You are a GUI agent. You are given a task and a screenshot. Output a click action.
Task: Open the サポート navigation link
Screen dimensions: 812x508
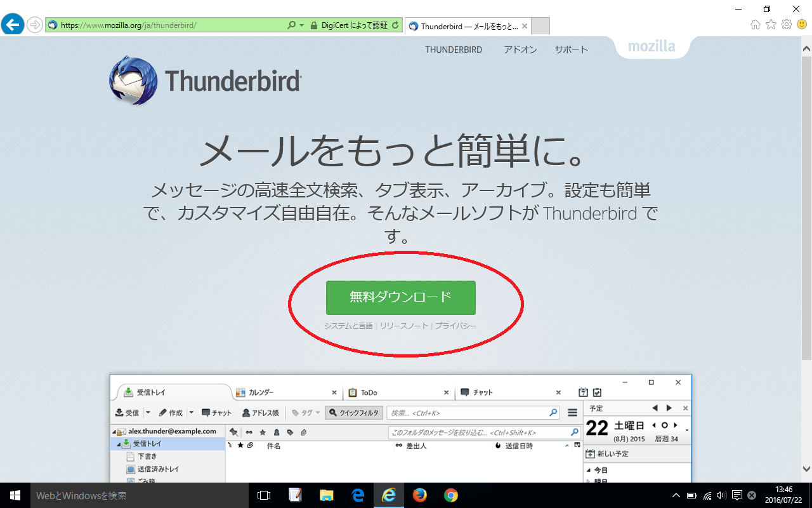pyautogui.click(x=571, y=50)
